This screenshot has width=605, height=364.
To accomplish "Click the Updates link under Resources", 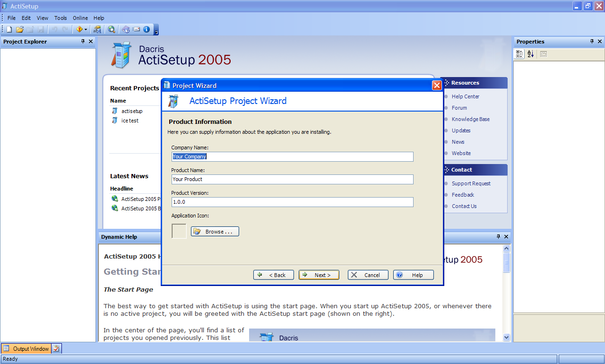I will tap(461, 130).
